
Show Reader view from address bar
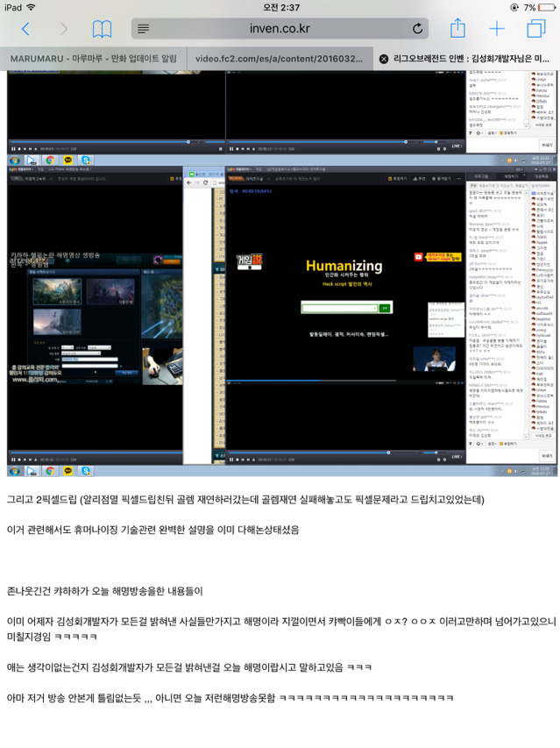[143, 29]
